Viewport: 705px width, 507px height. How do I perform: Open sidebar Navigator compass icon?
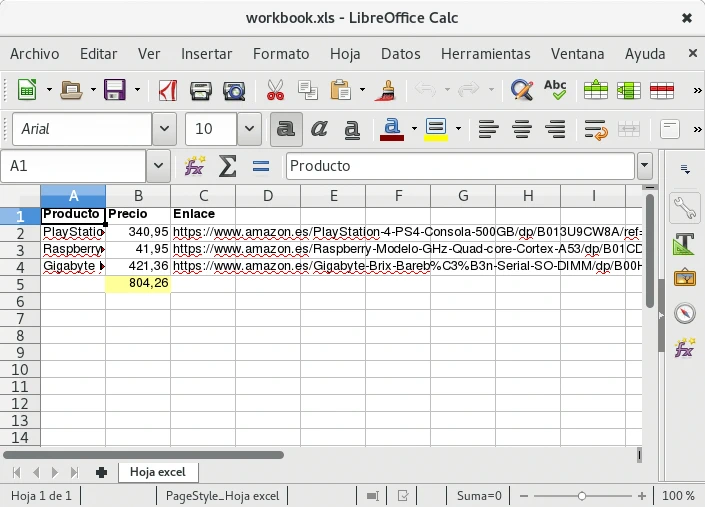684,313
